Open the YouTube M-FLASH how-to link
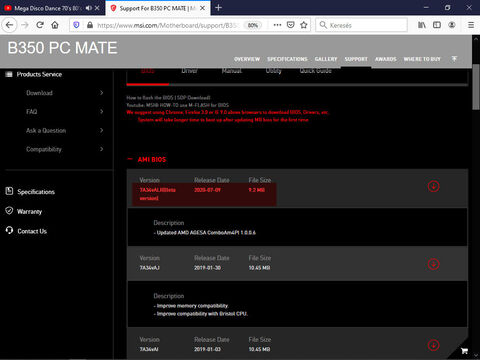The height and width of the screenshot is (360, 480). (177, 105)
